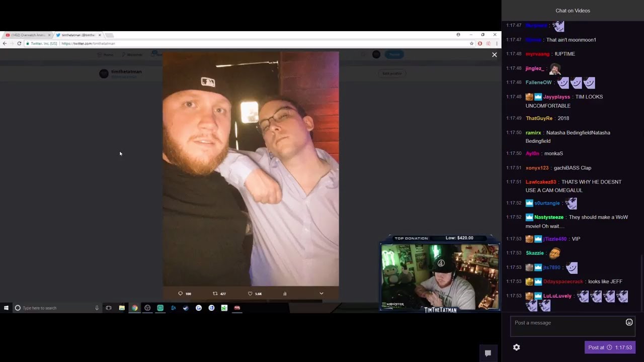
Task: Click the chat bubble icon below the video
Action: point(488,353)
